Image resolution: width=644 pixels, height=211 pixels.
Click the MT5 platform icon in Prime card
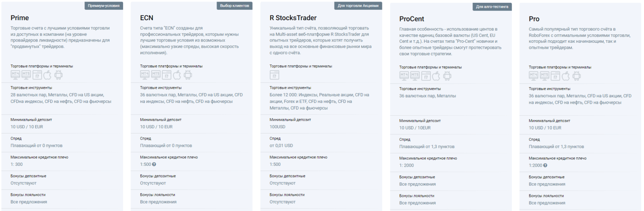click(26, 75)
